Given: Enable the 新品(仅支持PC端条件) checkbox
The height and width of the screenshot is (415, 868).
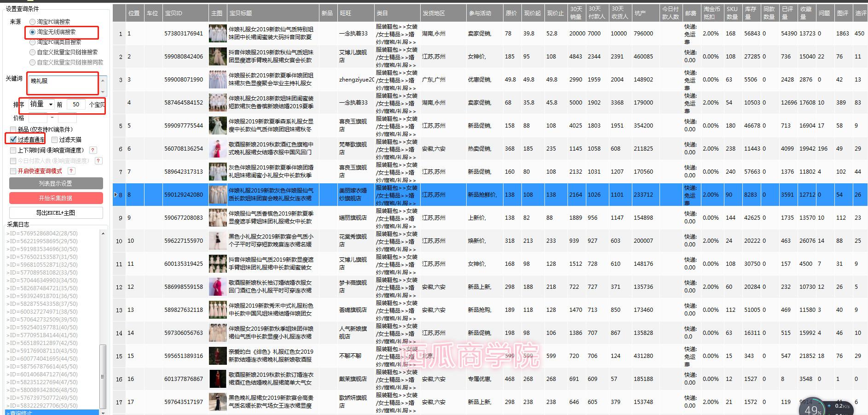Looking at the screenshot, I should tap(13, 129).
